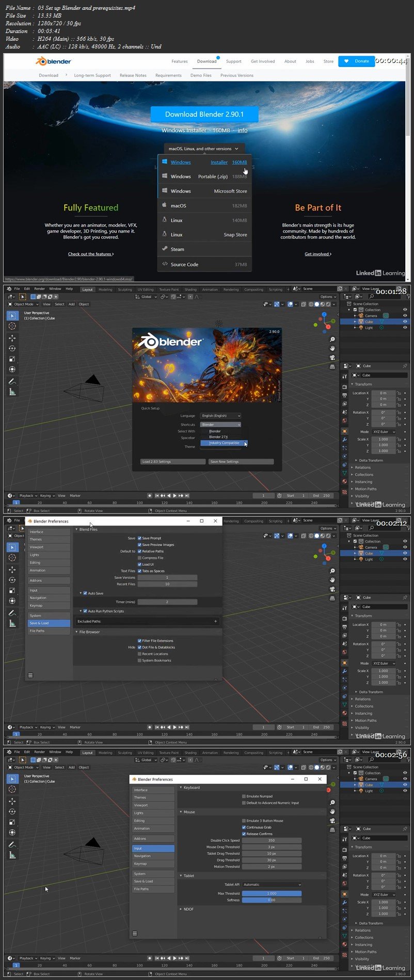
Task: Enable Emulate 3 Button Mouse checkbox
Action: pyautogui.click(x=244, y=821)
